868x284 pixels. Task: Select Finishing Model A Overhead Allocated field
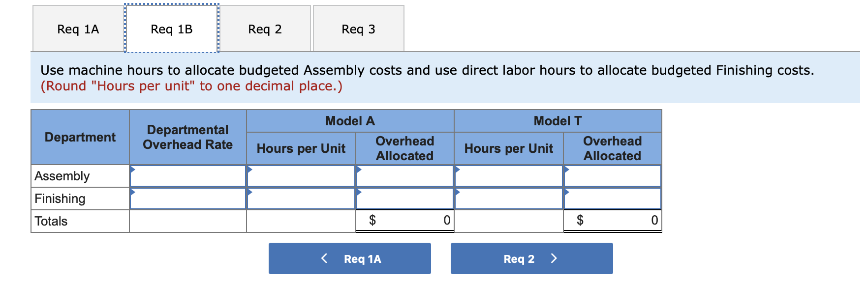click(x=405, y=199)
